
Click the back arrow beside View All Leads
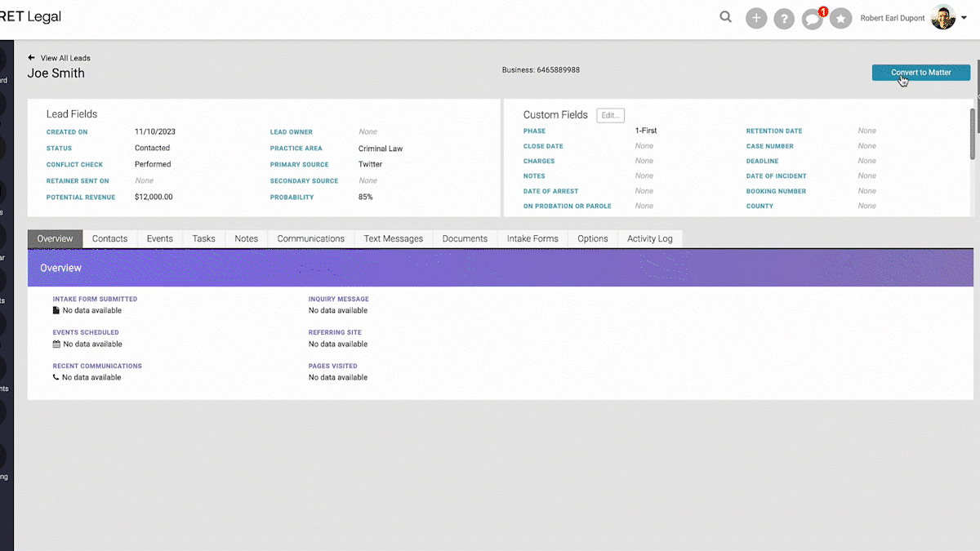pos(31,58)
